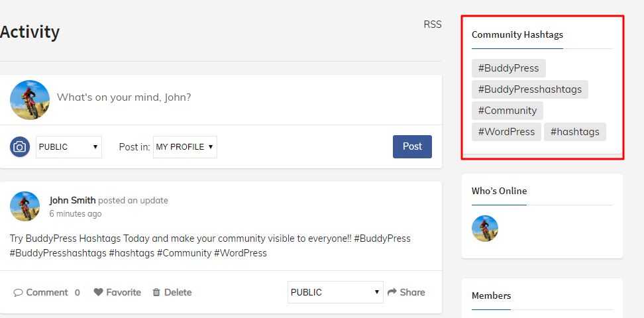Click the Community Hashtags widget title

click(517, 34)
